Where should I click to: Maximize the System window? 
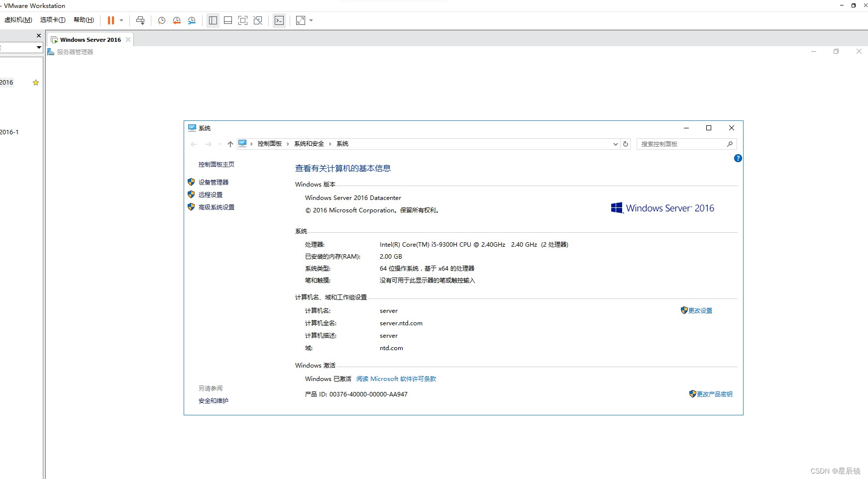pos(709,128)
